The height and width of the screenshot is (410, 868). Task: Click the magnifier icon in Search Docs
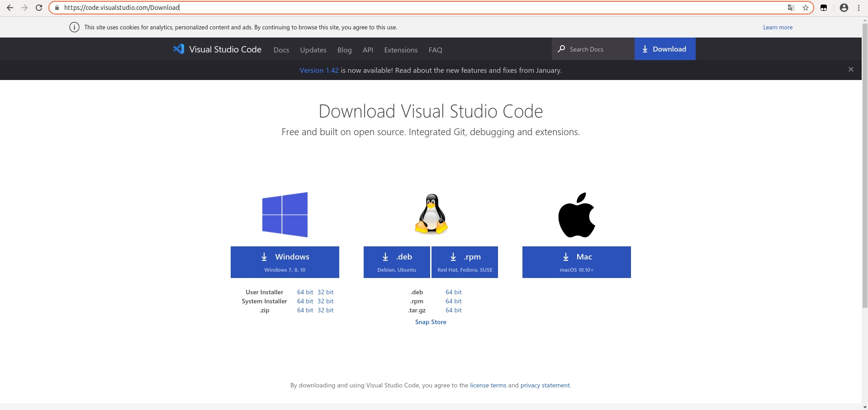tap(561, 49)
